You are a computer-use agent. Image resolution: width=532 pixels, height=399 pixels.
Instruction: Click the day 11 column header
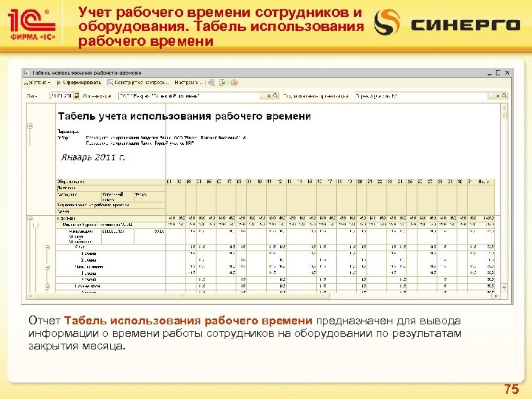pyautogui.click(x=270, y=182)
